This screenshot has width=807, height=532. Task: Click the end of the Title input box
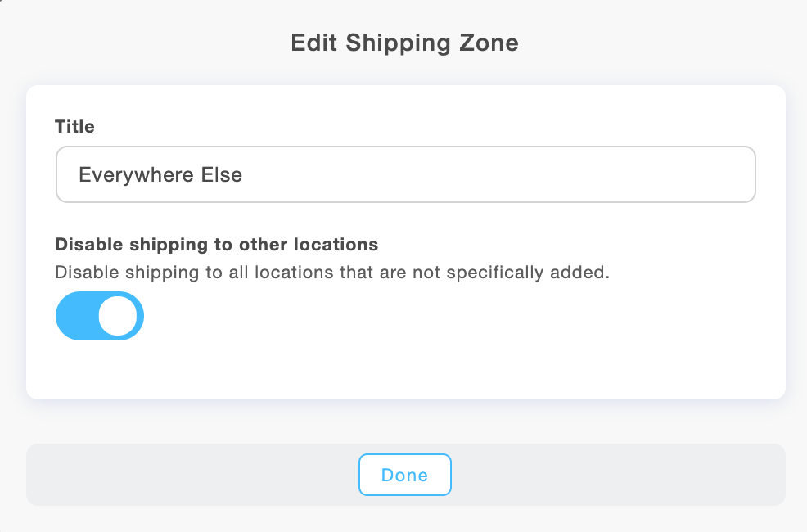[737, 174]
